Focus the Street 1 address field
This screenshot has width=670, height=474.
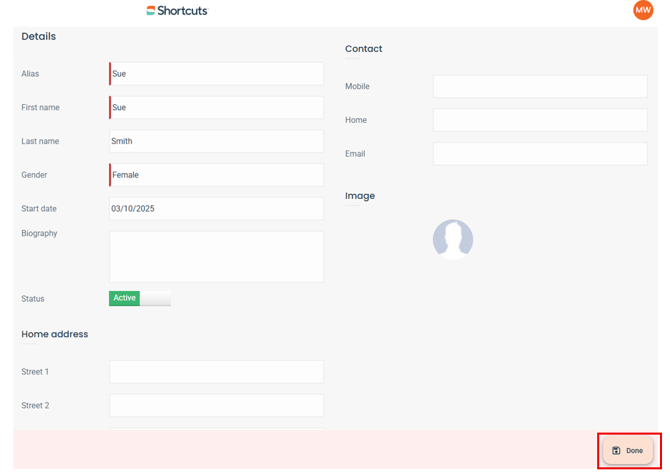click(x=217, y=372)
